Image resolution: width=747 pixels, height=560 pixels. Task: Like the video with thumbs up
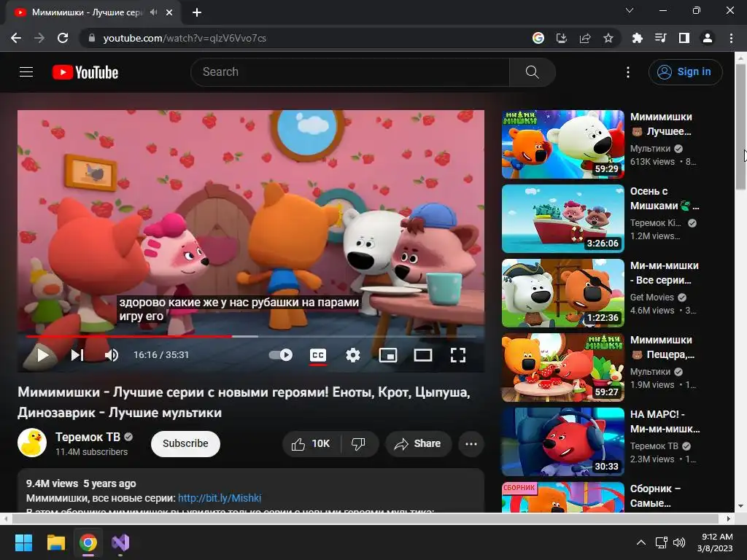point(311,444)
